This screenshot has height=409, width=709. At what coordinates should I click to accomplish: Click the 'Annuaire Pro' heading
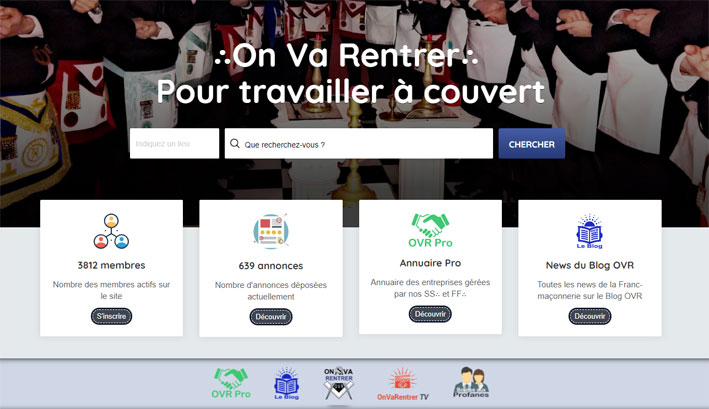[x=430, y=263]
